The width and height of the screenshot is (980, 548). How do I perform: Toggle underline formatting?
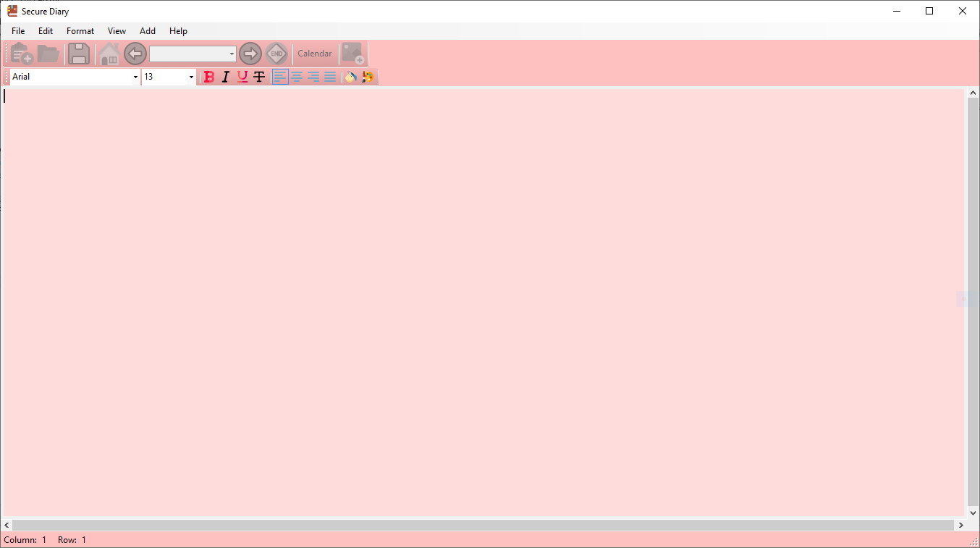(242, 77)
